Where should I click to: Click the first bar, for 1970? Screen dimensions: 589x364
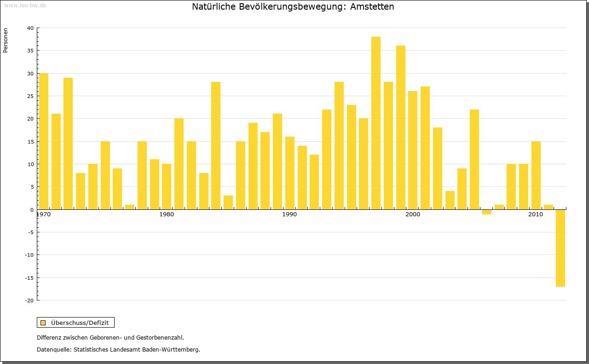click(x=44, y=141)
